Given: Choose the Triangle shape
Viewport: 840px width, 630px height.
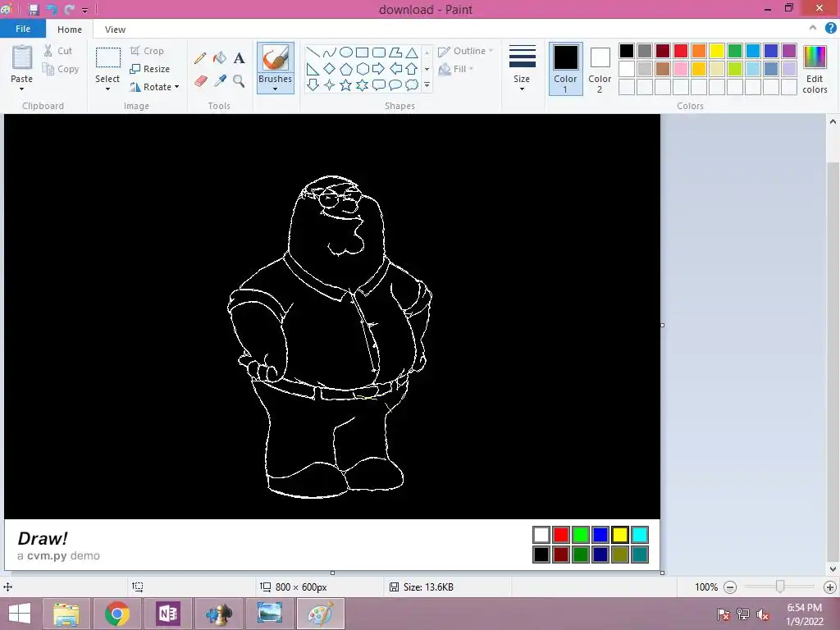Looking at the screenshot, I should [412, 52].
